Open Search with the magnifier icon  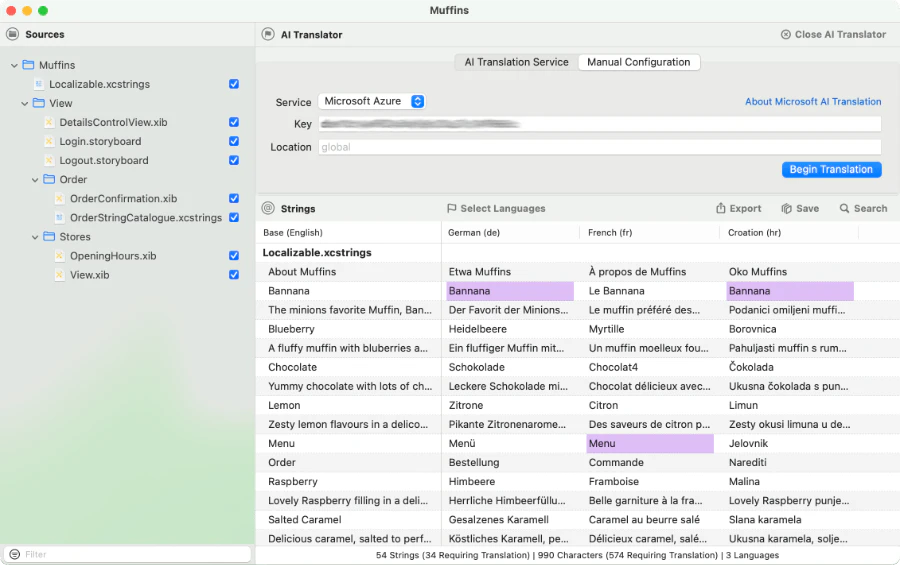click(844, 208)
